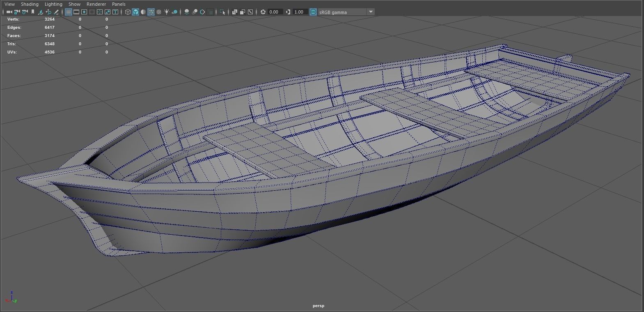
Task: Click the Image Plane icon
Action: tap(41, 12)
